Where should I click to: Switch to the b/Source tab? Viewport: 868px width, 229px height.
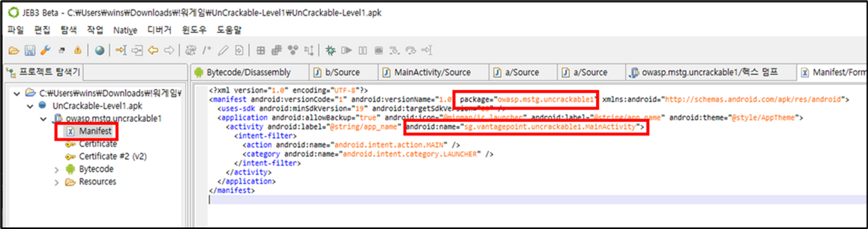click(342, 72)
